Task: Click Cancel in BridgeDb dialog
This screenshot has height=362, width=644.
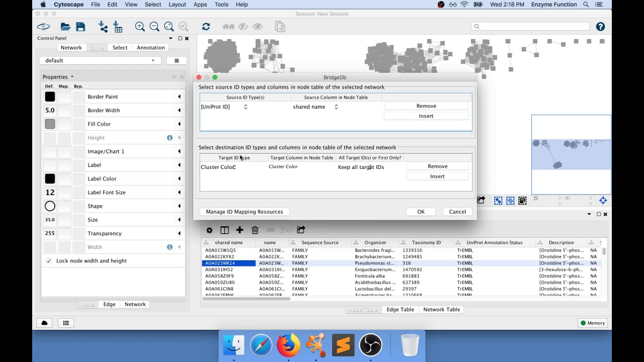Action: tap(457, 212)
